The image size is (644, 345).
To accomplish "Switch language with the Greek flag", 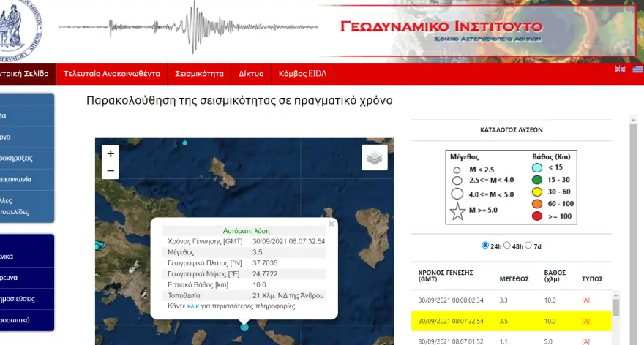I will (637, 69).
